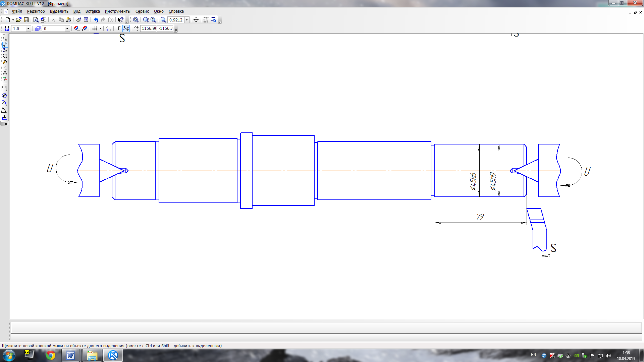Select the Measurements compass panel icon
644x362 pixels.
coord(5,73)
